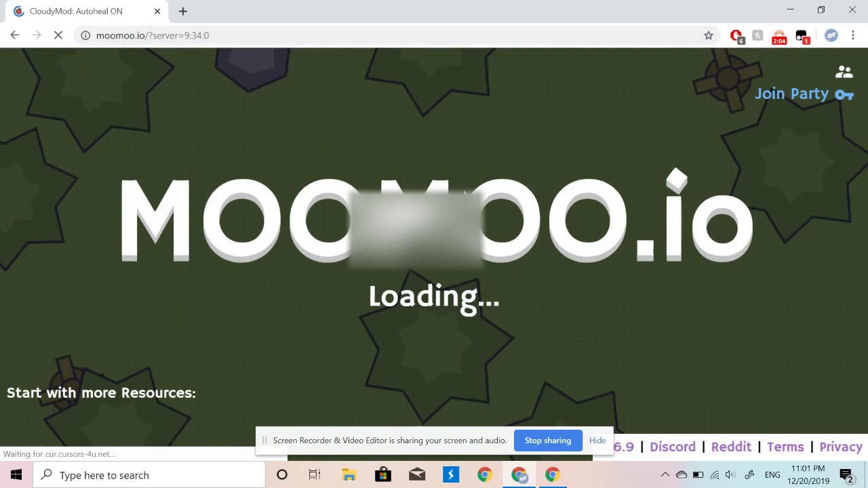Open the blue S app on taskbar
Image resolution: width=868 pixels, height=488 pixels.
(x=451, y=475)
